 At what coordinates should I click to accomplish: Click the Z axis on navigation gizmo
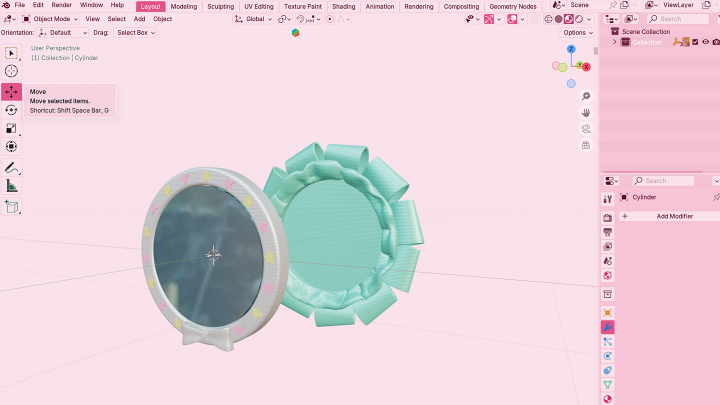[x=571, y=49]
